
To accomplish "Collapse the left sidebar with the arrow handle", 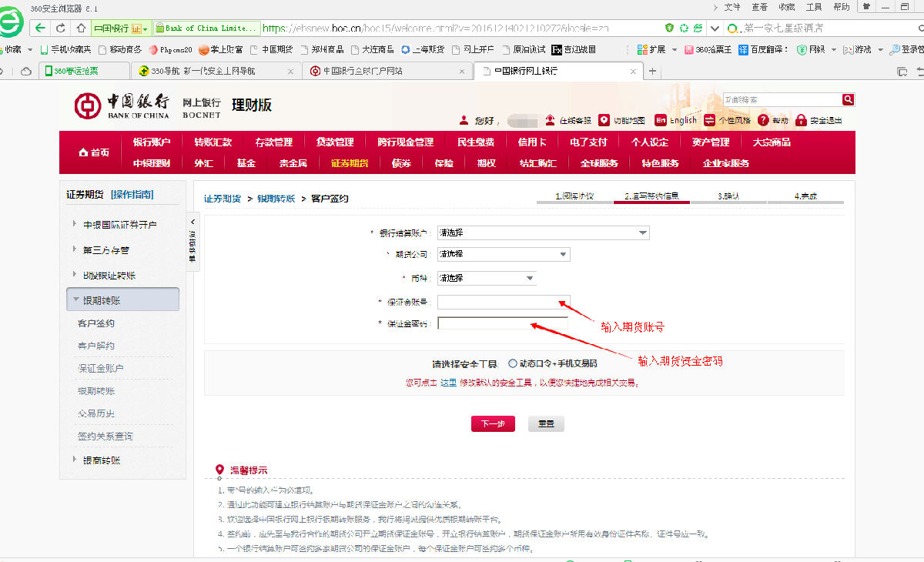I will [192, 221].
